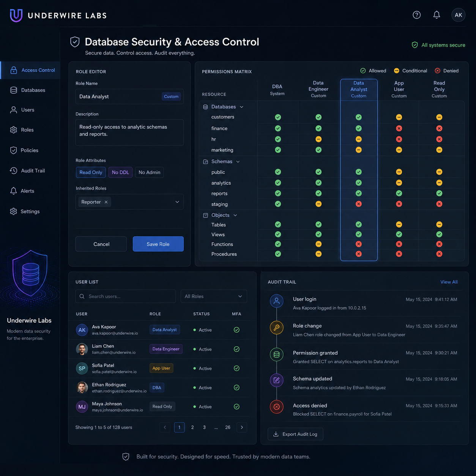Toggle Data Analyst permission for Procedures
This screenshot has height=476, width=476.
pos(359,254)
